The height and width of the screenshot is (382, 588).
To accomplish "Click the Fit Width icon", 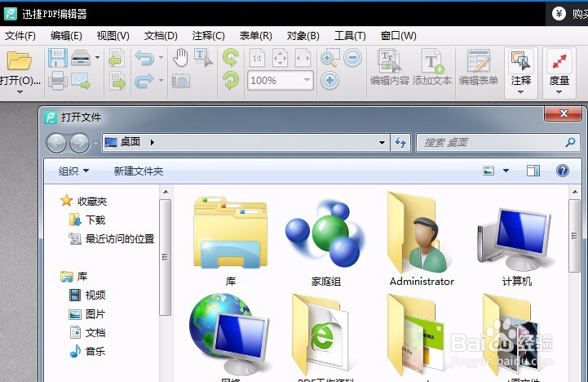I will [x=303, y=58].
